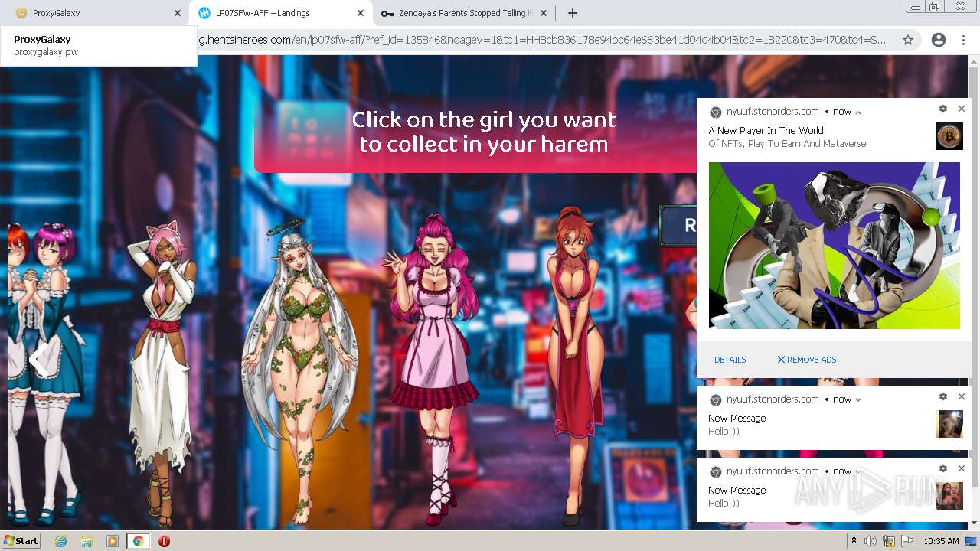Select the pink-haired girl in pink dress
Viewport: 980px width, 551px height.
(x=433, y=369)
